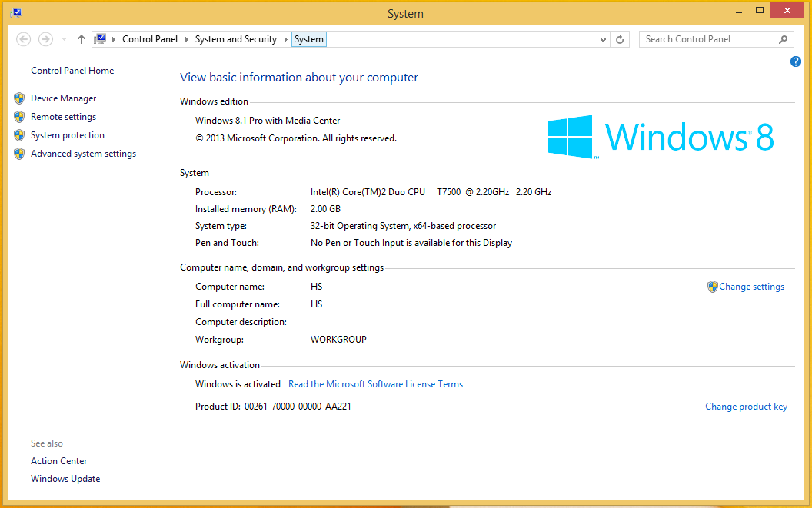
Task: Select Control Panel breadcrumb
Action: pyautogui.click(x=150, y=39)
